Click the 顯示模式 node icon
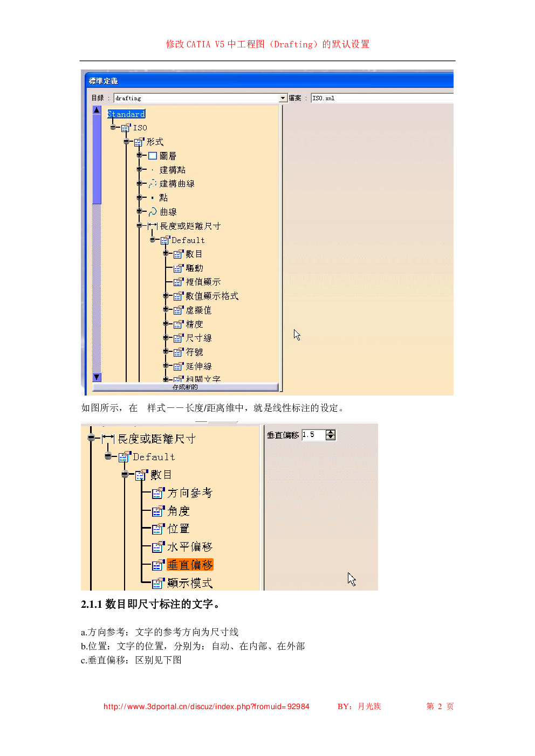 click(x=158, y=583)
